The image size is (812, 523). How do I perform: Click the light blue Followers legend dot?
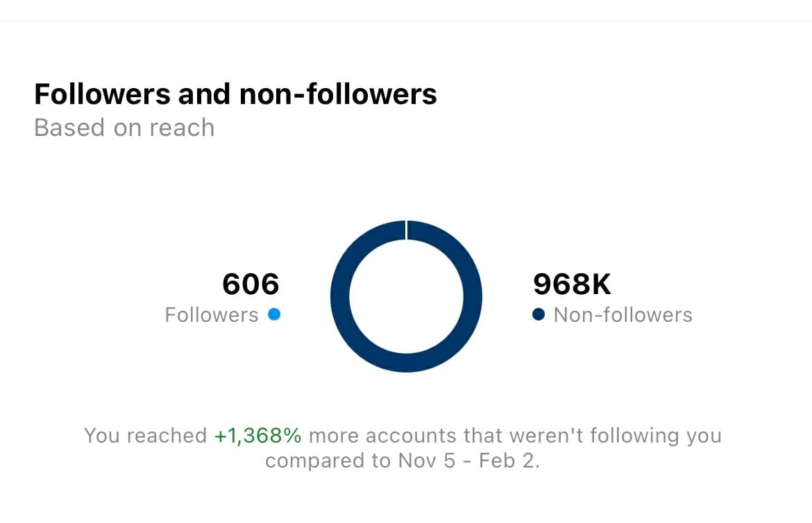pos(274,314)
